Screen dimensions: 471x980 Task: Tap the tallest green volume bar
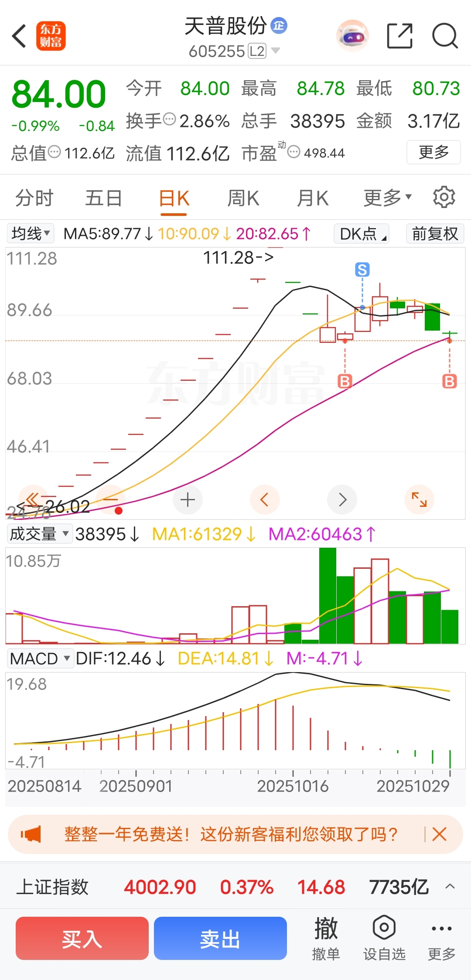tap(328, 596)
